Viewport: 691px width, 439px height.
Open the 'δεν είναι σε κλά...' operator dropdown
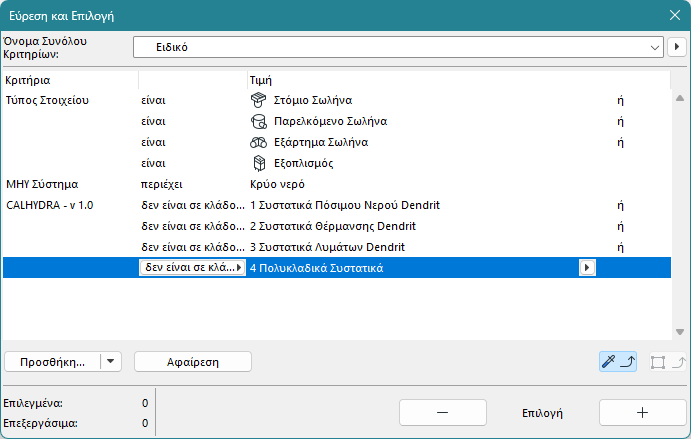pyautogui.click(x=192, y=268)
